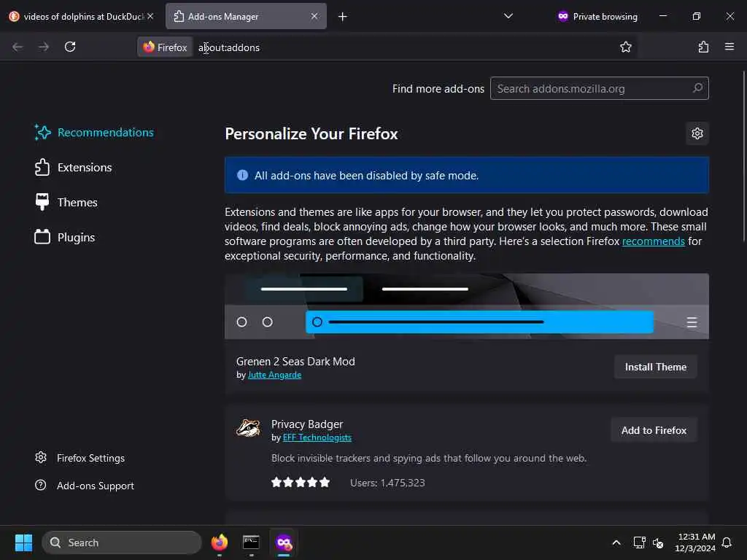747x560 pixels.
Task: Click the network display tray icon
Action: point(639,542)
